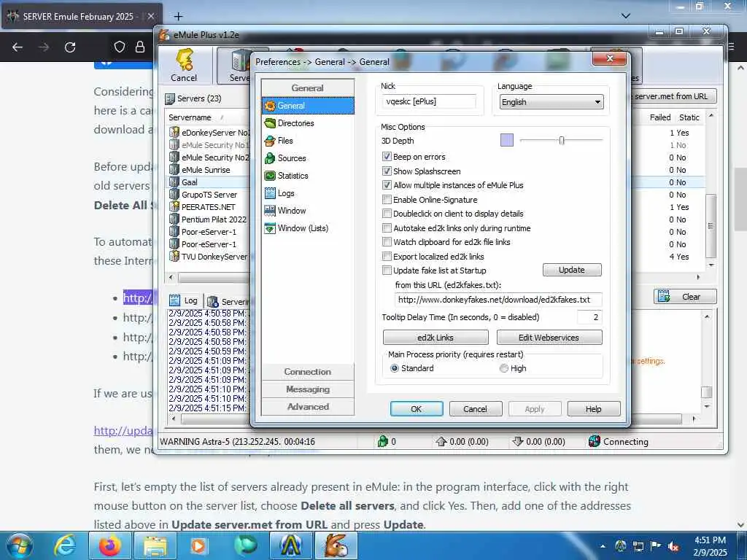Click the browser shield tracking protection icon
The image size is (747, 560).
[x=120, y=47]
